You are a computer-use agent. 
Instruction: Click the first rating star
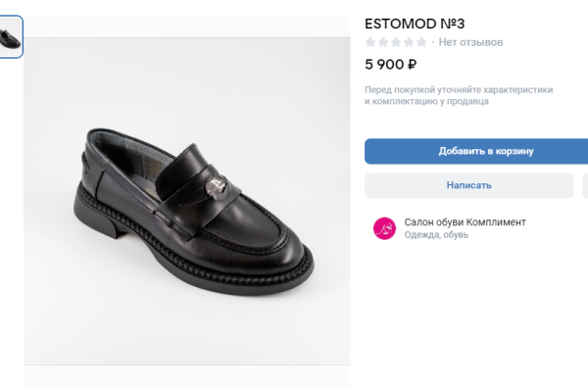(x=370, y=42)
